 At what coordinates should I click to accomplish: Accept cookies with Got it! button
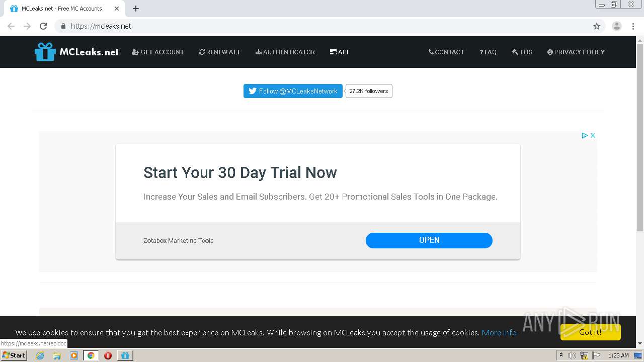pos(590,332)
